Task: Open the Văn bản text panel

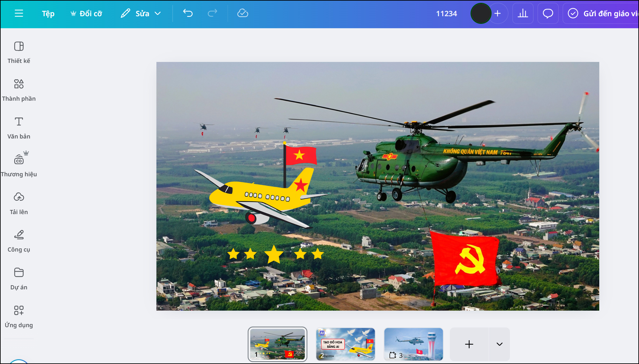Action: [19, 128]
